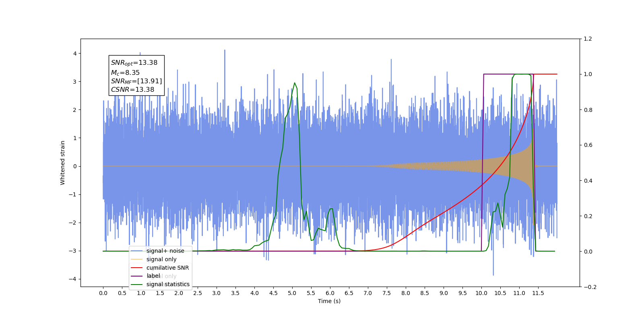Click the SNRMF=[13.91] annotation text
The width and height of the screenshot is (644, 322).
click(x=136, y=81)
